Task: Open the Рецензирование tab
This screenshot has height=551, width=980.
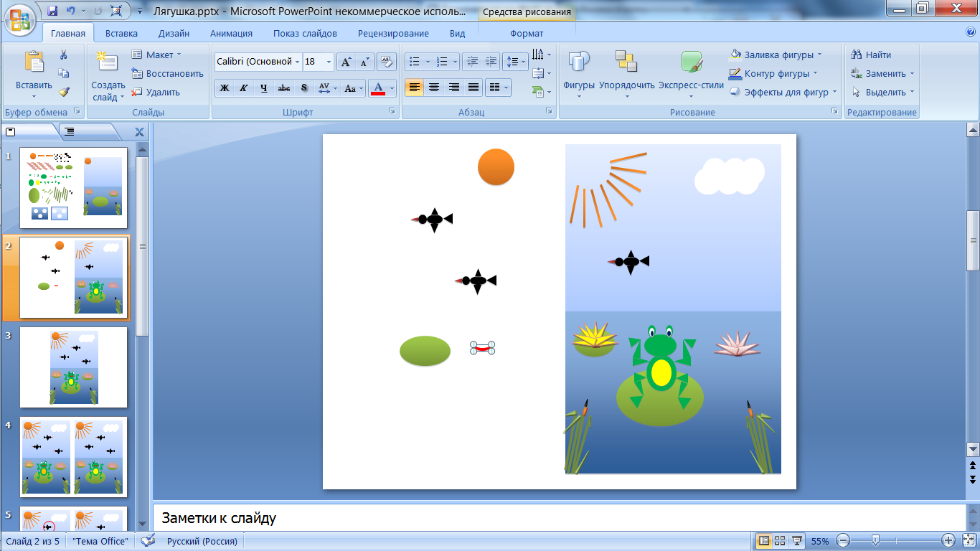Action: pos(393,33)
